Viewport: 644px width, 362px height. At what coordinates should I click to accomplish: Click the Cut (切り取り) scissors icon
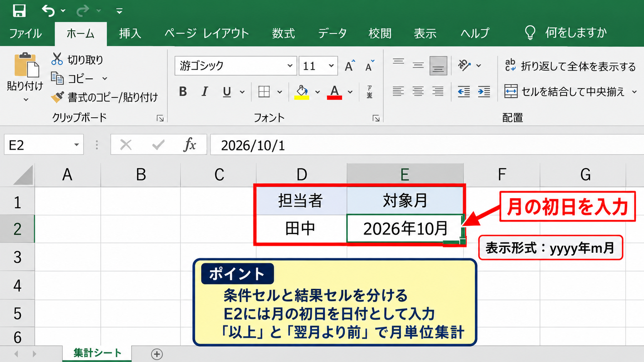point(57,59)
